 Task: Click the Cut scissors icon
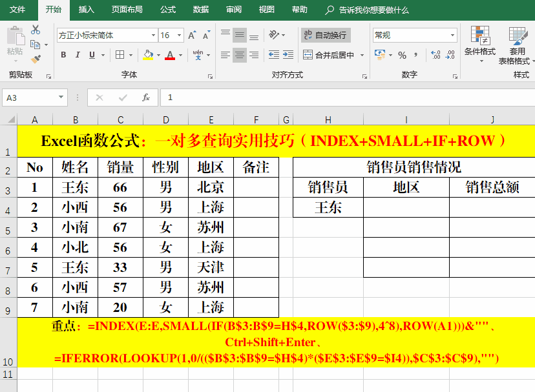(36, 30)
